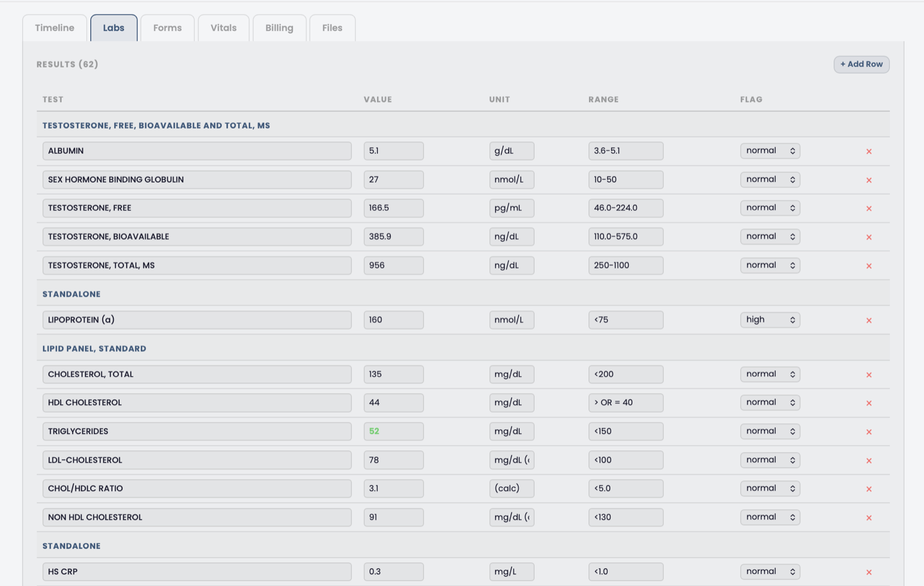Edit the CHOL/HDLC RATIO unit (calc)

tap(512, 489)
